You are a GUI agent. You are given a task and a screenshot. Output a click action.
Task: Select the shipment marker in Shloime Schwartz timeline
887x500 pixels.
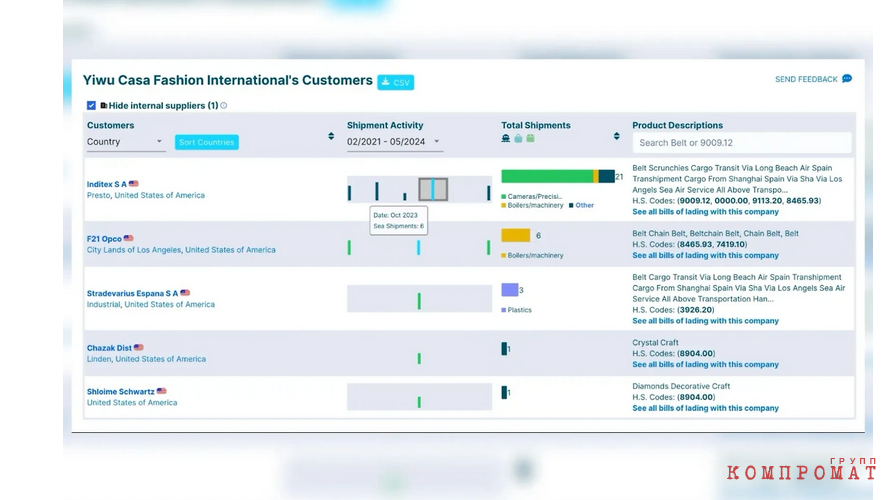click(x=419, y=402)
